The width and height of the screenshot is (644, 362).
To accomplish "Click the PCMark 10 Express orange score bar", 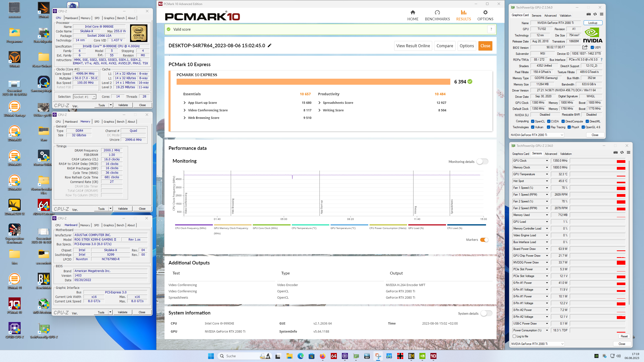I will click(x=313, y=82).
